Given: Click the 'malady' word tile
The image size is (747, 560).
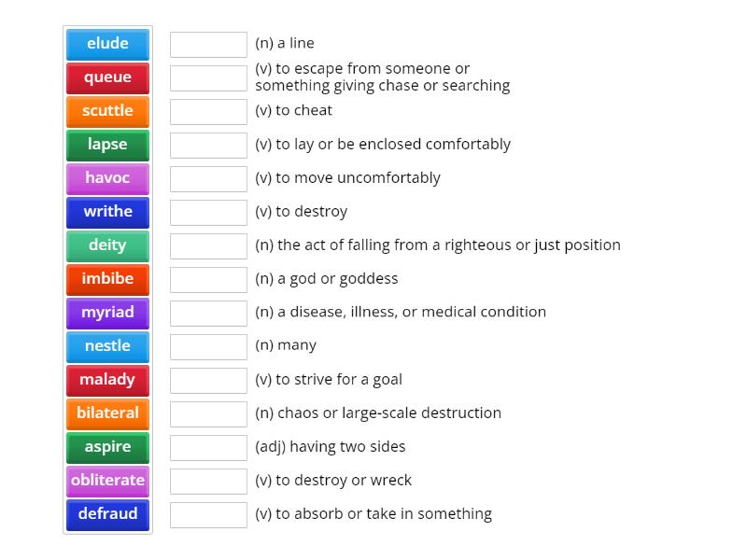Looking at the screenshot, I should coord(107,380).
